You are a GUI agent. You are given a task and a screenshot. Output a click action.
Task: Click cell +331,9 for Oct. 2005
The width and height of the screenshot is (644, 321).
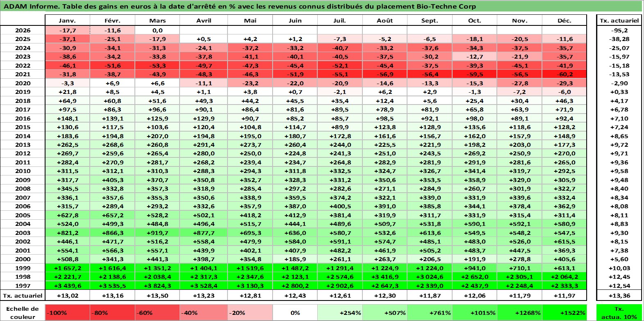[475, 215]
